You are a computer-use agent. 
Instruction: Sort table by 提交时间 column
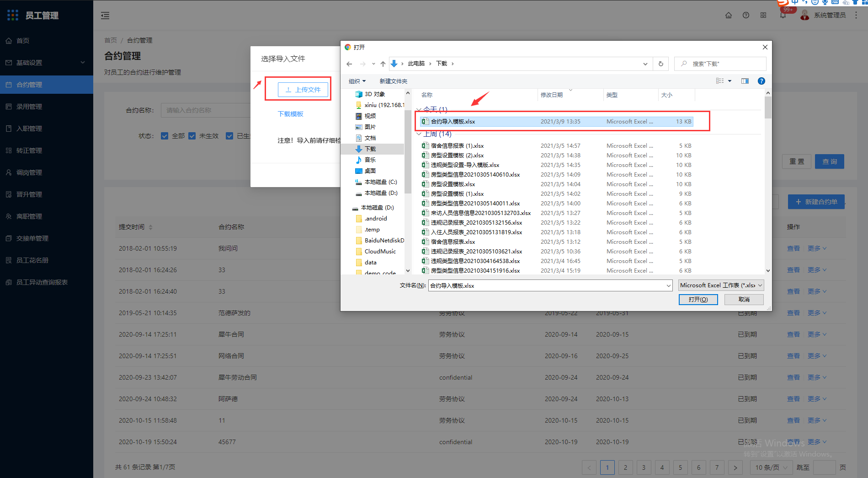click(x=135, y=227)
